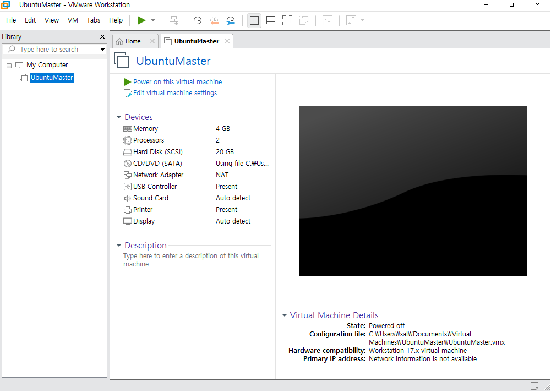Collapse the Description section

click(119, 246)
